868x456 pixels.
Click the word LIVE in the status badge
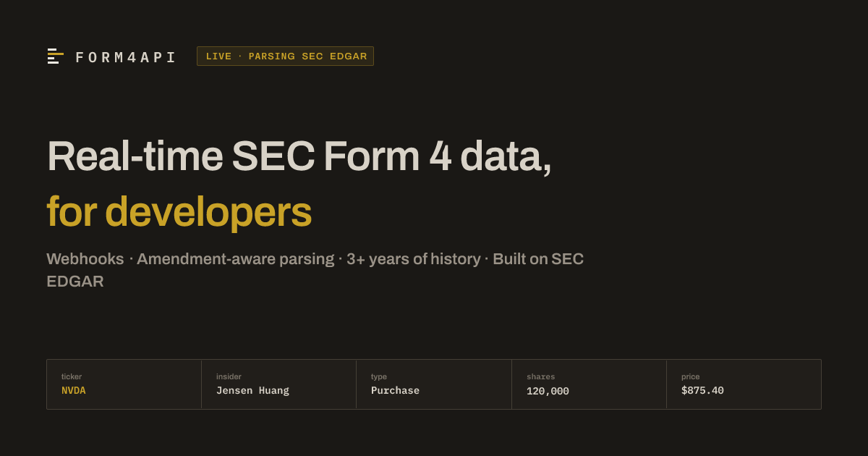pyautogui.click(x=218, y=56)
